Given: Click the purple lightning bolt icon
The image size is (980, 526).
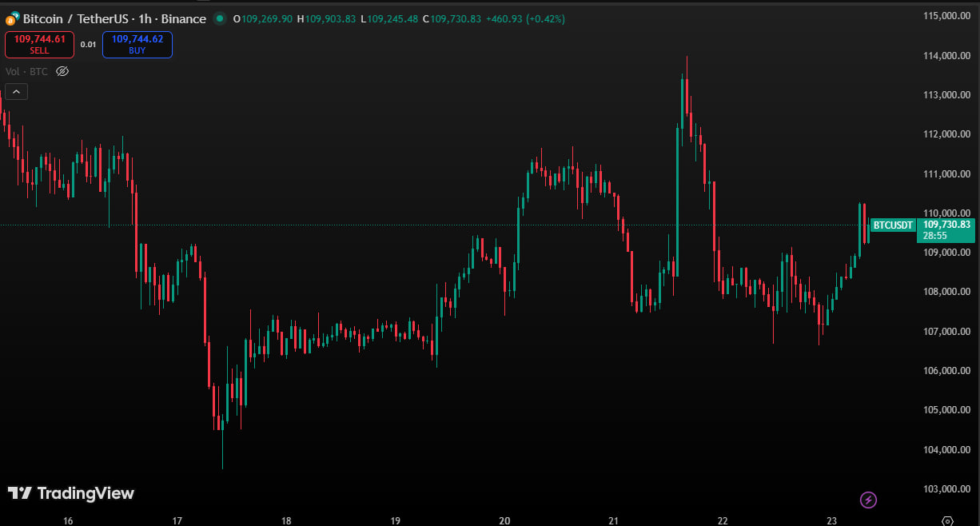Looking at the screenshot, I should [x=868, y=500].
